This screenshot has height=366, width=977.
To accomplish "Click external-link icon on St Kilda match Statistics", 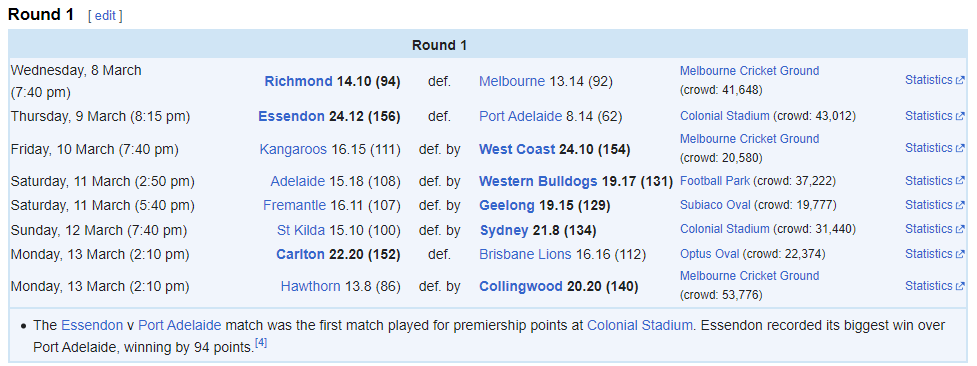I will (960, 229).
